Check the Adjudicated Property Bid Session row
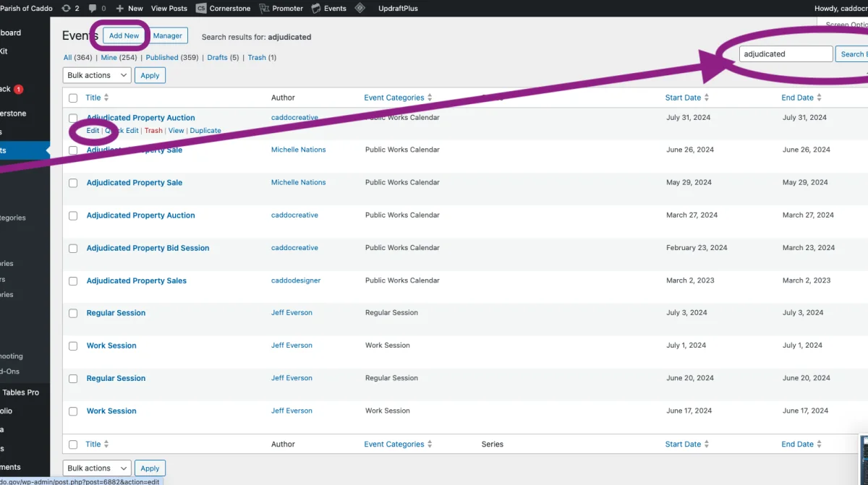868x485 pixels. 73,249
